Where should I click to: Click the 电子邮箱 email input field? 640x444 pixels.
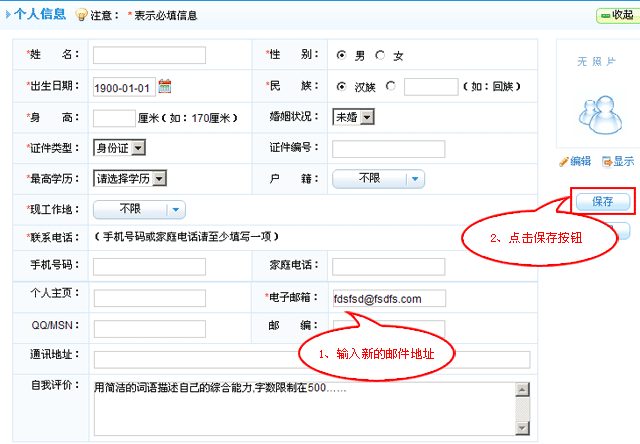pyautogui.click(x=388, y=298)
